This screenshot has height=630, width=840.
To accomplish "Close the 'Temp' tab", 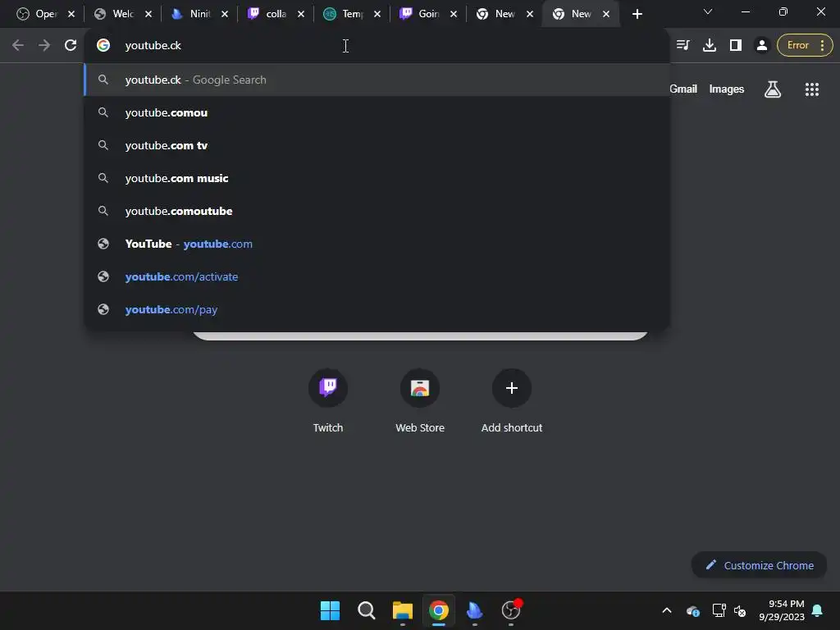I will [x=377, y=14].
